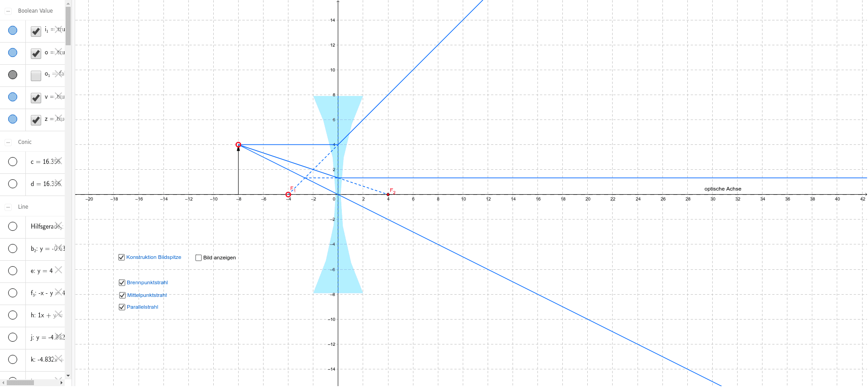Screen dimensions: 868x387
Task: Select the red object tip point
Action: (x=238, y=145)
